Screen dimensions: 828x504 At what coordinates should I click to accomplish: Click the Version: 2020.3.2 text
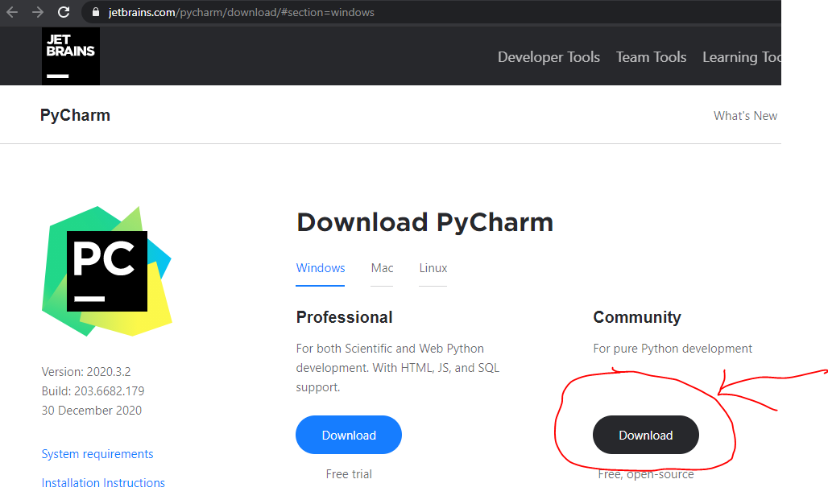point(86,371)
